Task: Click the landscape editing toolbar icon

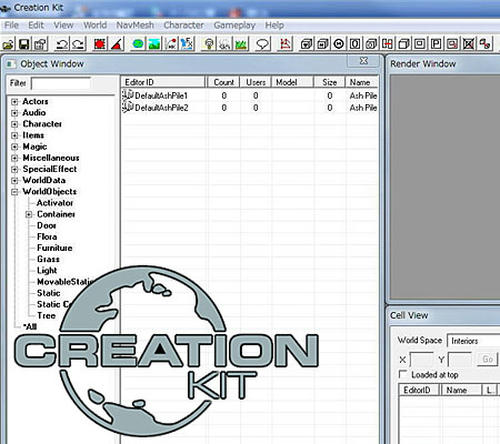Action: 154,44
